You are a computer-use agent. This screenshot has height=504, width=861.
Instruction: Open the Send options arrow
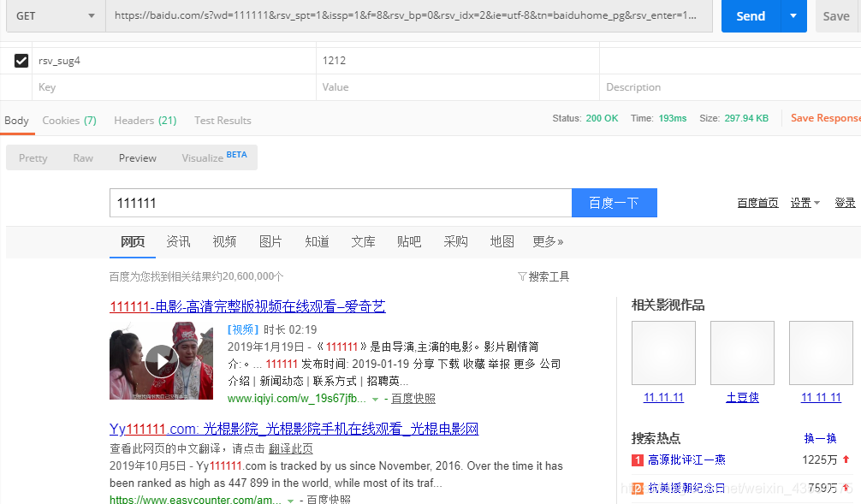click(x=793, y=16)
